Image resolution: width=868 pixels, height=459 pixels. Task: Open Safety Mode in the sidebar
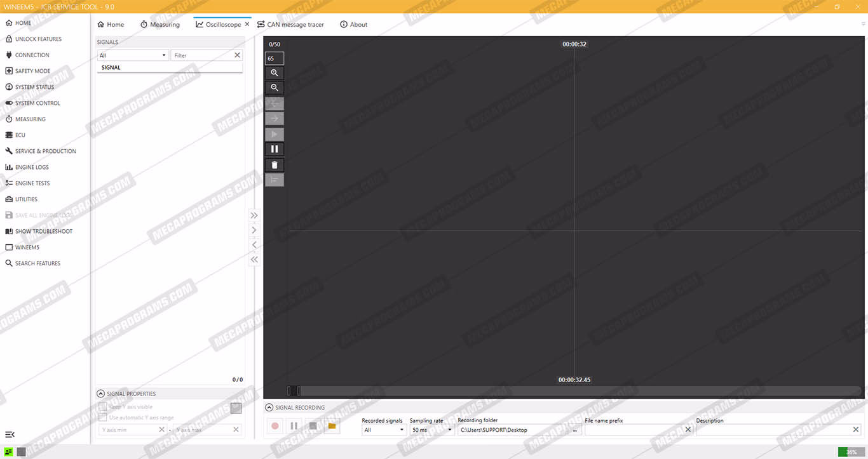point(32,71)
